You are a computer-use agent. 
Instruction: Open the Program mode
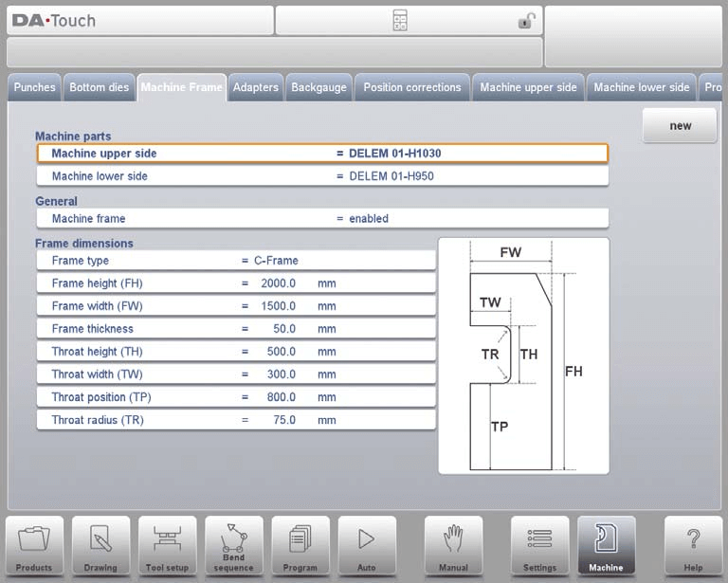point(300,546)
